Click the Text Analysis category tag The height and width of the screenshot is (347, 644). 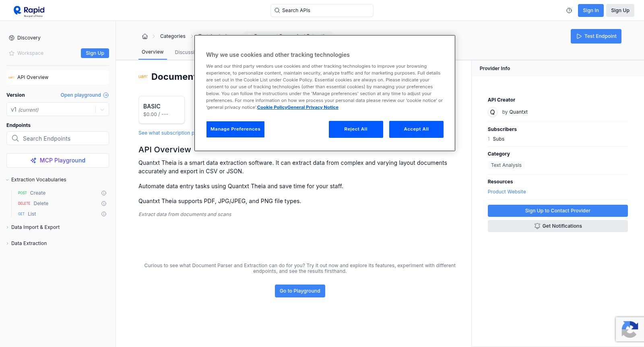click(506, 165)
